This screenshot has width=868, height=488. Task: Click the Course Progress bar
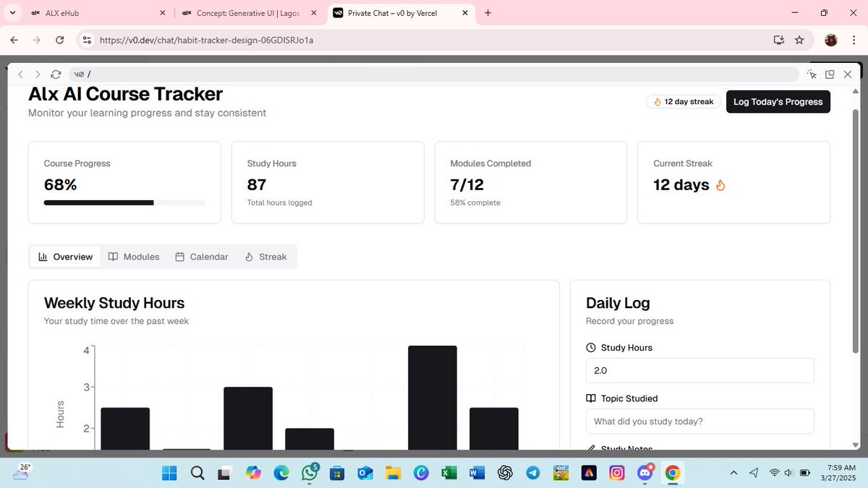click(123, 202)
